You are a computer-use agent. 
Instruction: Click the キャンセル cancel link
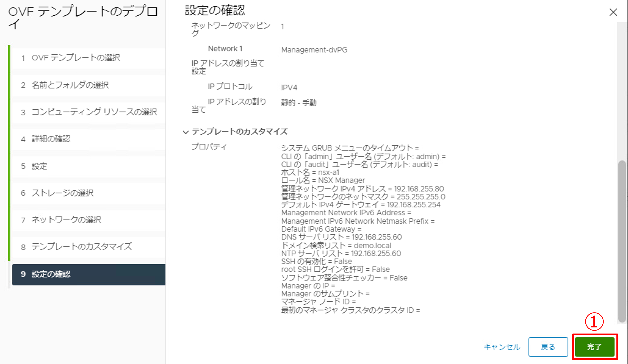(x=502, y=347)
